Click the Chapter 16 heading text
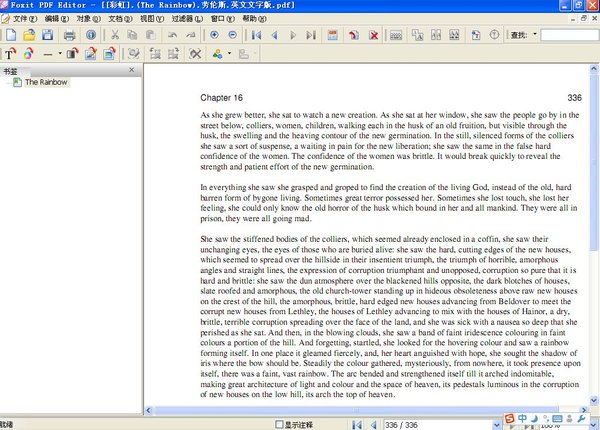600x430 pixels. point(222,98)
